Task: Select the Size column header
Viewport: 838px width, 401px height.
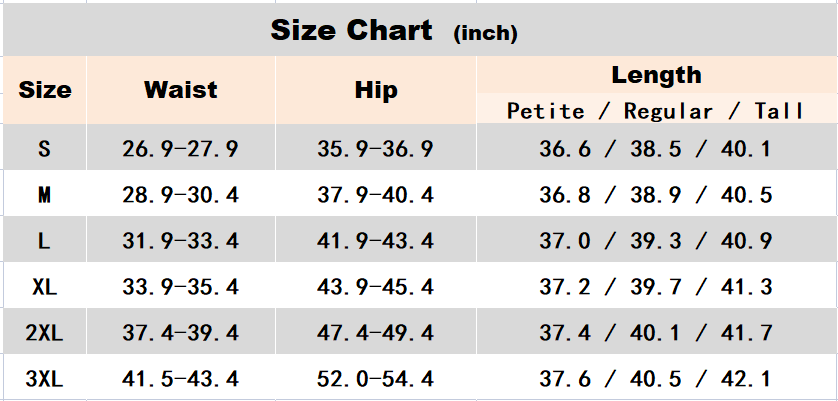Action: click(x=45, y=90)
